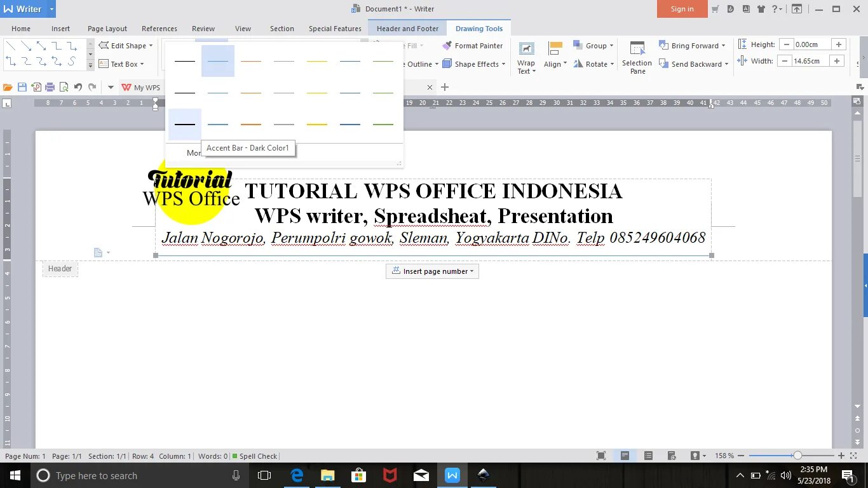Image resolution: width=868 pixels, height=488 pixels.
Task: Switch to web layout view icon
Action: [672, 456]
